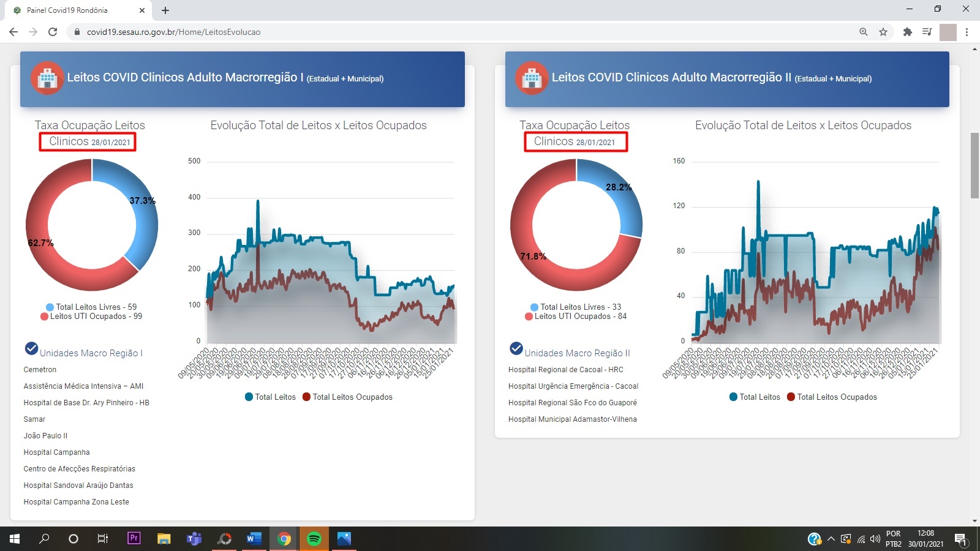Click Leitos UTI Ocupados - 99 legend swatch

[x=44, y=317]
